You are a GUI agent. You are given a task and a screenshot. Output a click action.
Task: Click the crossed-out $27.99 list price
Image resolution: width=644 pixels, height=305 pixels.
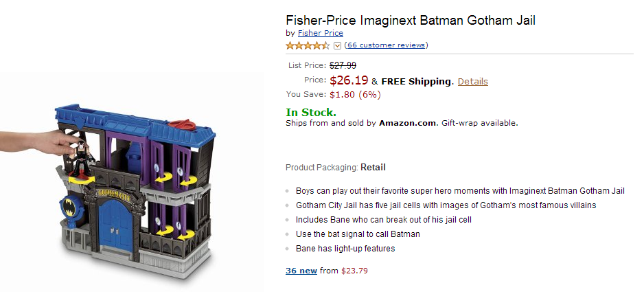pyautogui.click(x=343, y=65)
